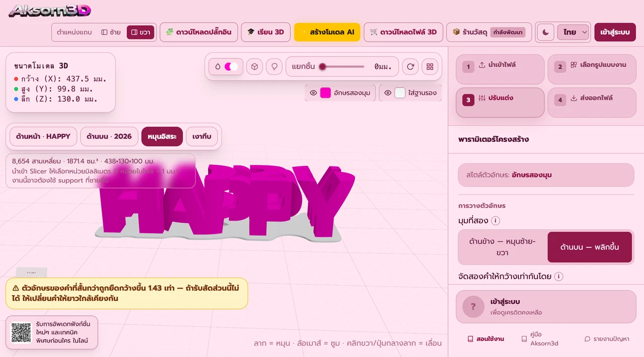The height and width of the screenshot is (357, 644).
Task: Click the four-square grid view icon
Action: [430, 66]
